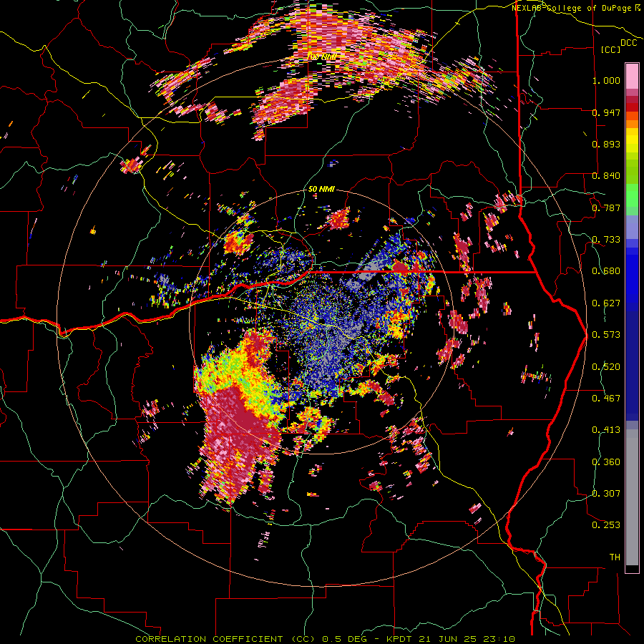Screen dimensions: 644x644
Task: Click the 21 JUN 25 23:10 timestamp
Action: (467, 639)
